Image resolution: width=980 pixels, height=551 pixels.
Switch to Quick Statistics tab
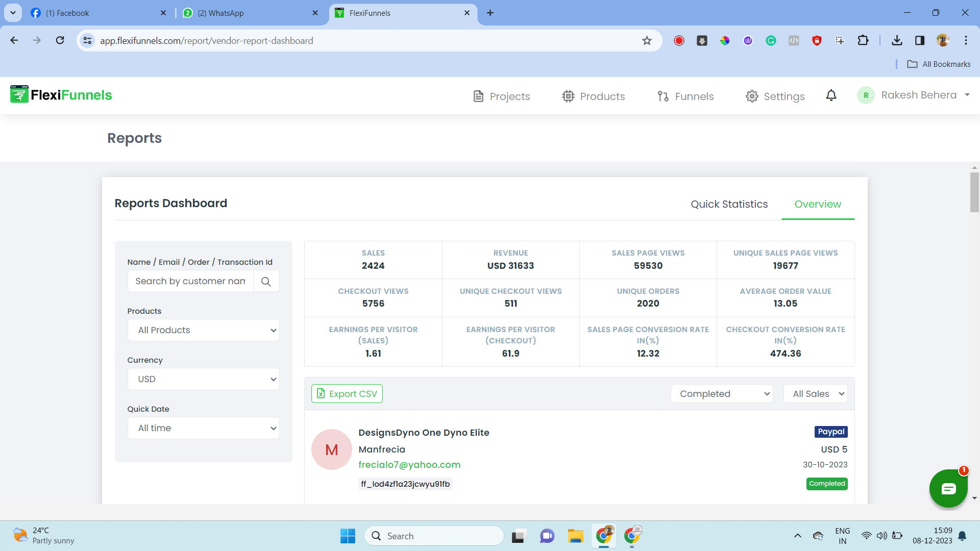click(729, 204)
